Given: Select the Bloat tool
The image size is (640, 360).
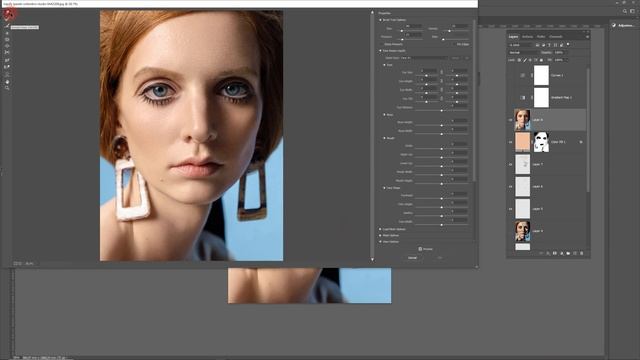Looking at the screenshot, I should 7,46.
